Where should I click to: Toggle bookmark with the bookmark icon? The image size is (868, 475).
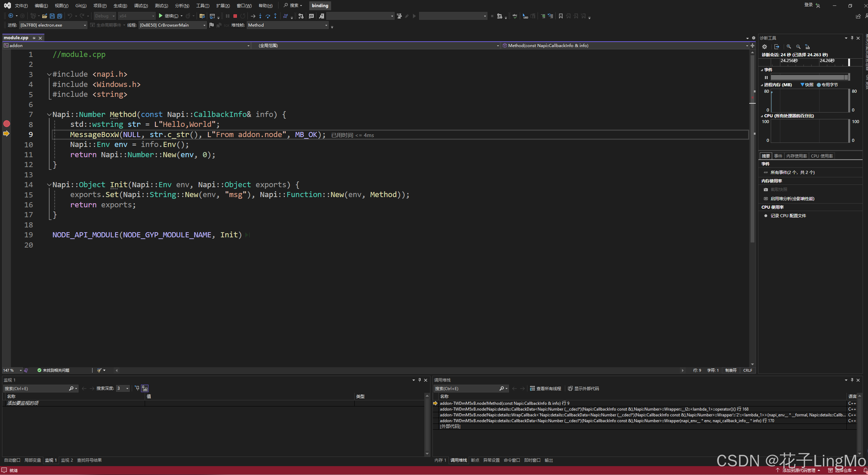point(560,16)
